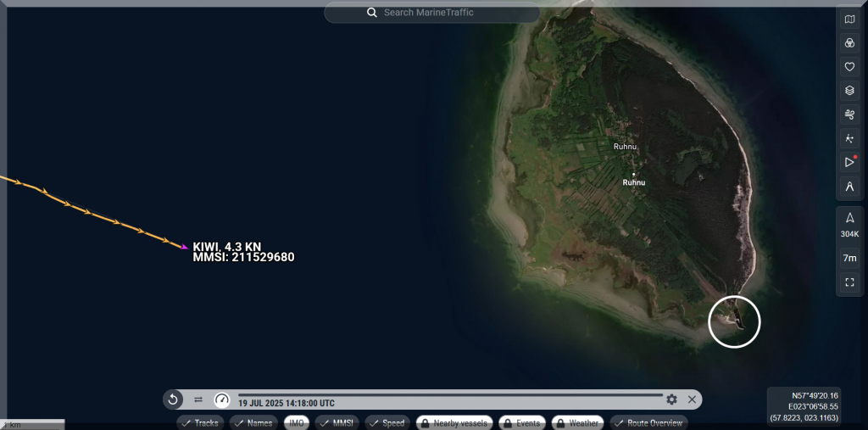Click the playback timeline progress bar
Image resolution: width=868 pixels, height=430 pixels.
(449, 395)
